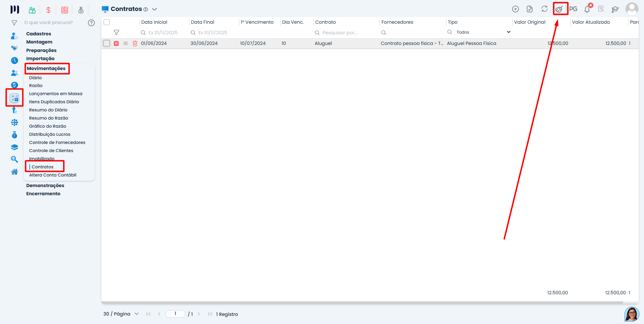The width and height of the screenshot is (644, 324).
Task: Click the Demonstrações section link
Action: pyautogui.click(x=45, y=186)
